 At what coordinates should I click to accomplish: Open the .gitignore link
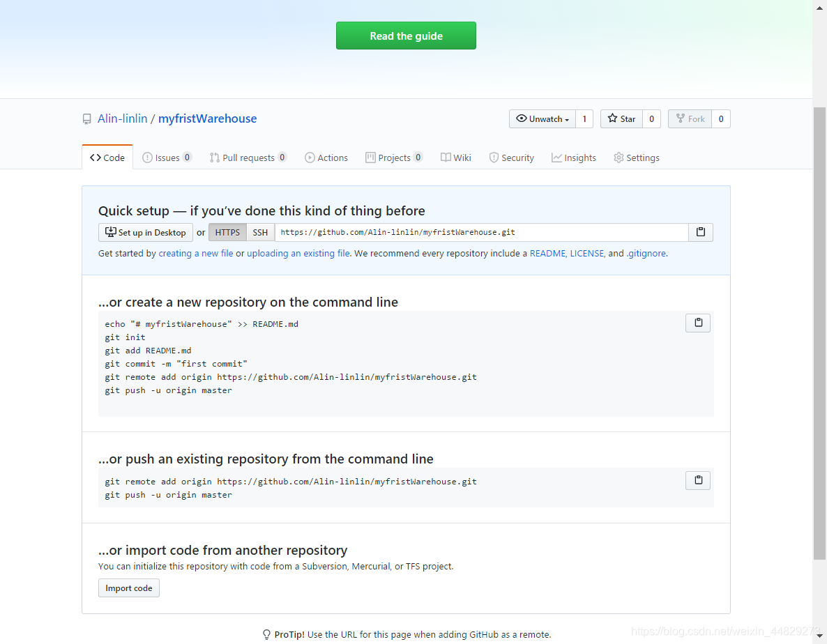tap(646, 254)
